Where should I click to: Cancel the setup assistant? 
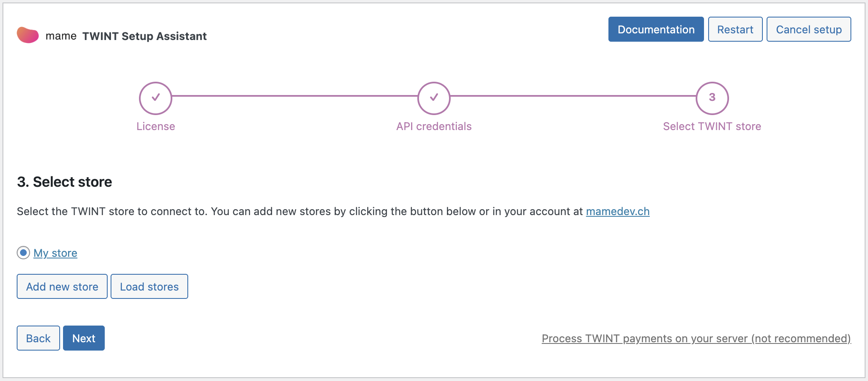pos(808,30)
